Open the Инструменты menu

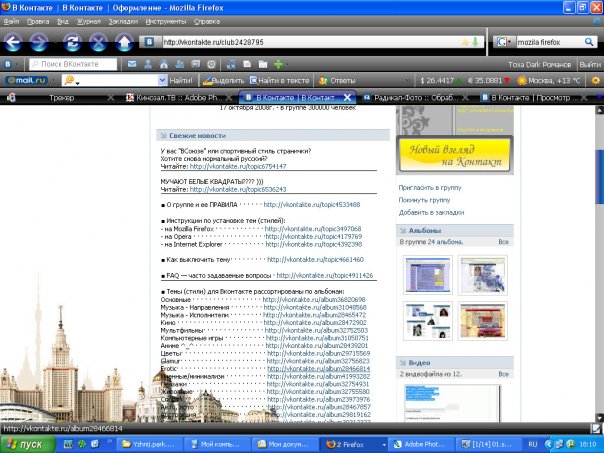tap(166, 22)
